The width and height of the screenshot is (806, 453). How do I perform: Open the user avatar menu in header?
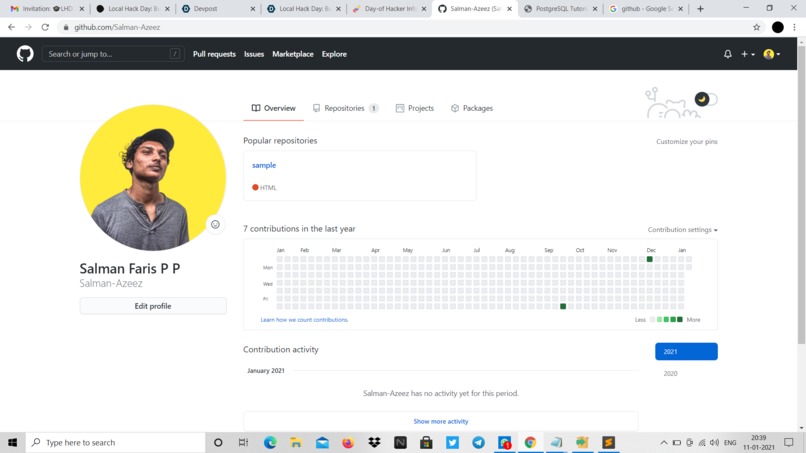tap(772, 54)
